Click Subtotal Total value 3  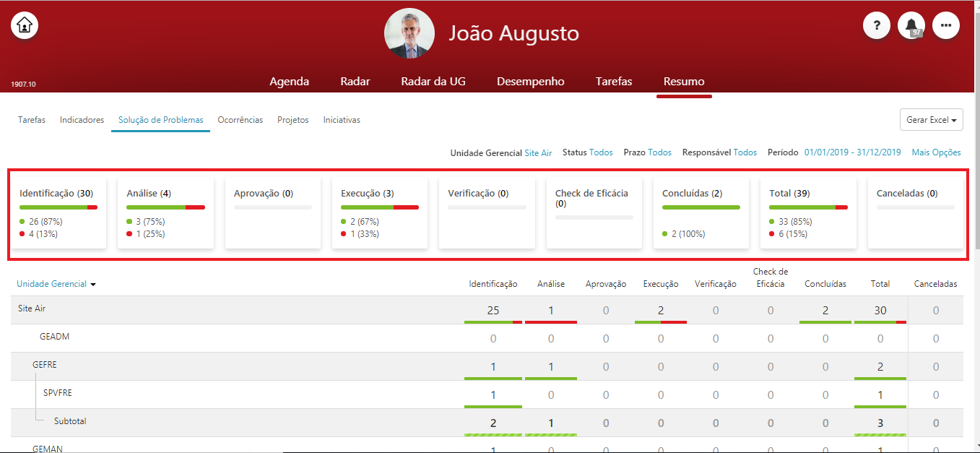880,423
